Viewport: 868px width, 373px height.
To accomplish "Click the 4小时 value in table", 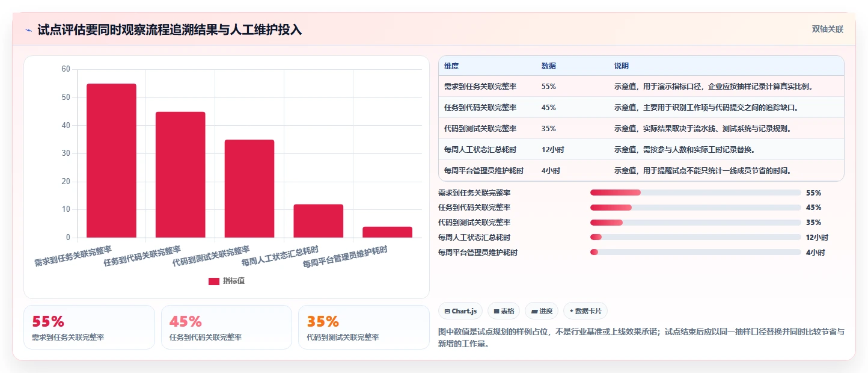I will coord(551,171).
